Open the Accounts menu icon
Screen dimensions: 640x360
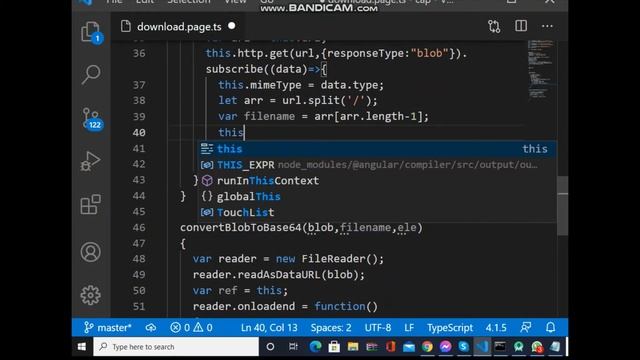tap(90, 252)
